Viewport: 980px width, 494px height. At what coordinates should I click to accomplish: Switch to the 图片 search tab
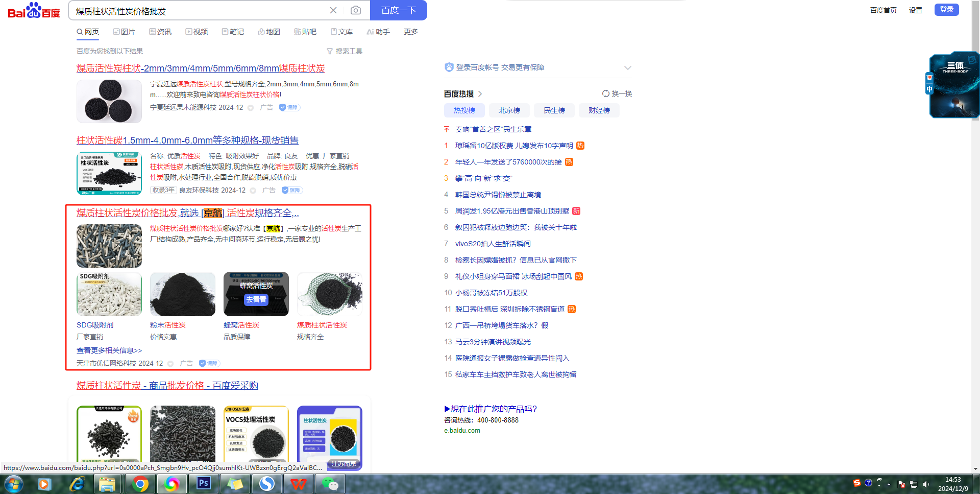coord(124,32)
